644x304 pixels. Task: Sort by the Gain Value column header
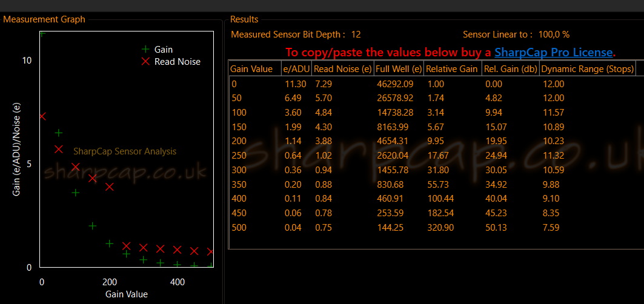pos(254,69)
